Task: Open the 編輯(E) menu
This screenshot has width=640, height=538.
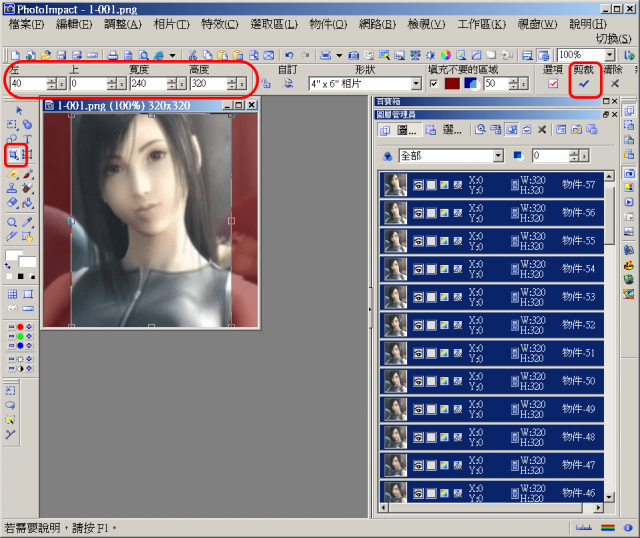Action: (x=74, y=24)
